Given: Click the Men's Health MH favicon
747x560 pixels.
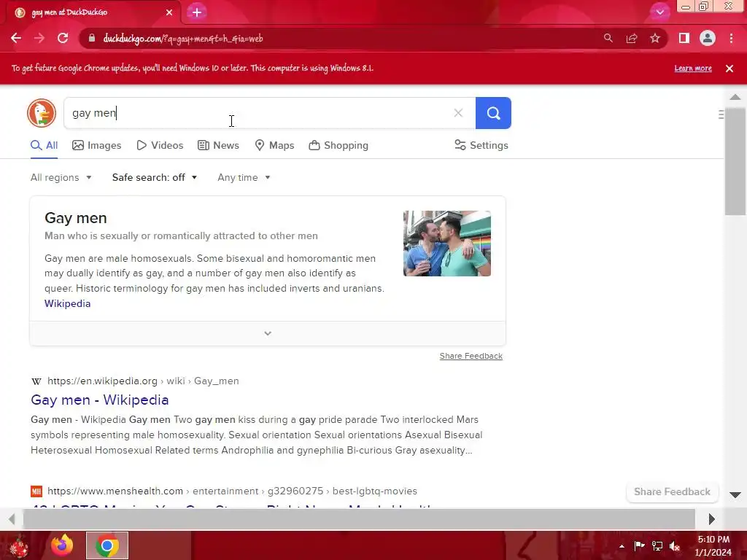Looking at the screenshot, I should point(36,491).
